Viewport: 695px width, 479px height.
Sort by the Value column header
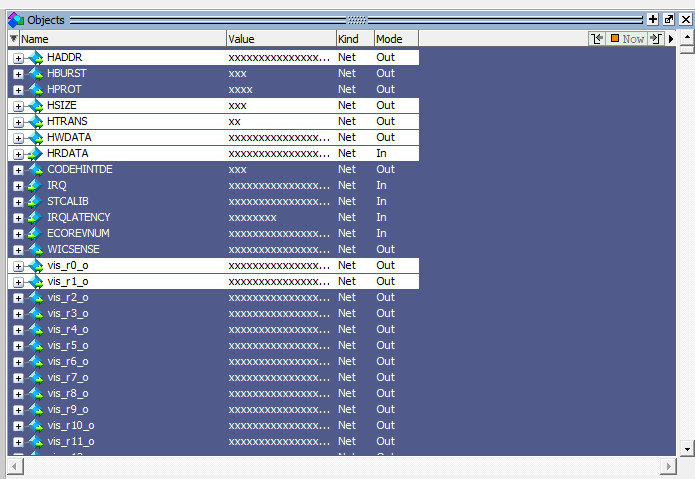[280, 39]
